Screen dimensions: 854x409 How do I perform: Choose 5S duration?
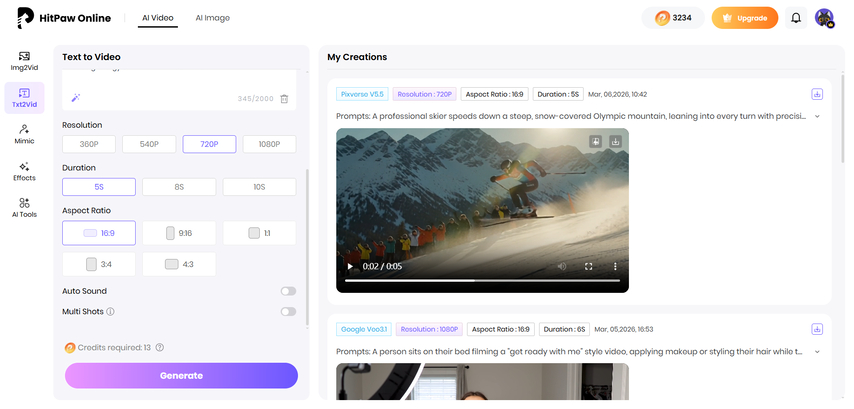point(99,187)
